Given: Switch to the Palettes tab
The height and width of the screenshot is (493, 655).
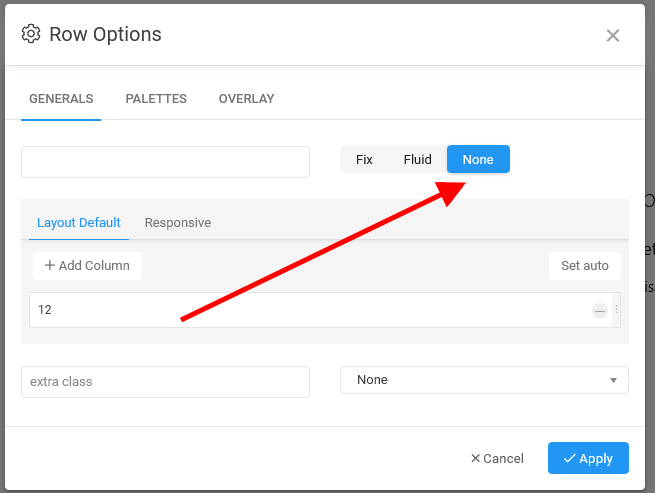Looking at the screenshot, I should pos(156,99).
